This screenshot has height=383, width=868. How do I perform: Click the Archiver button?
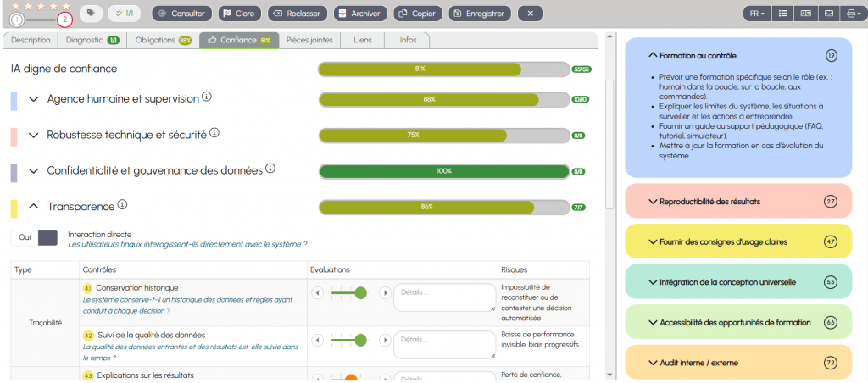(x=360, y=14)
